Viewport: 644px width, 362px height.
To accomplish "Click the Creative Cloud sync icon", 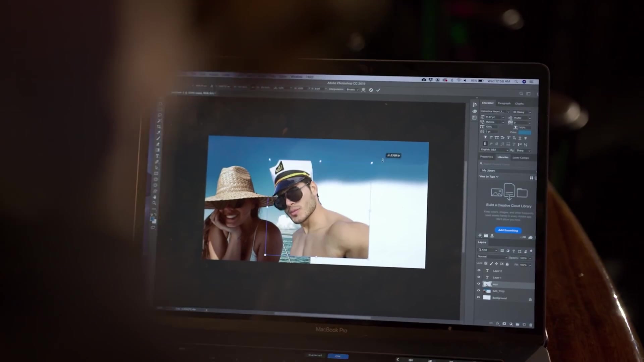I will pyautogui.click(x=530, y=237).
